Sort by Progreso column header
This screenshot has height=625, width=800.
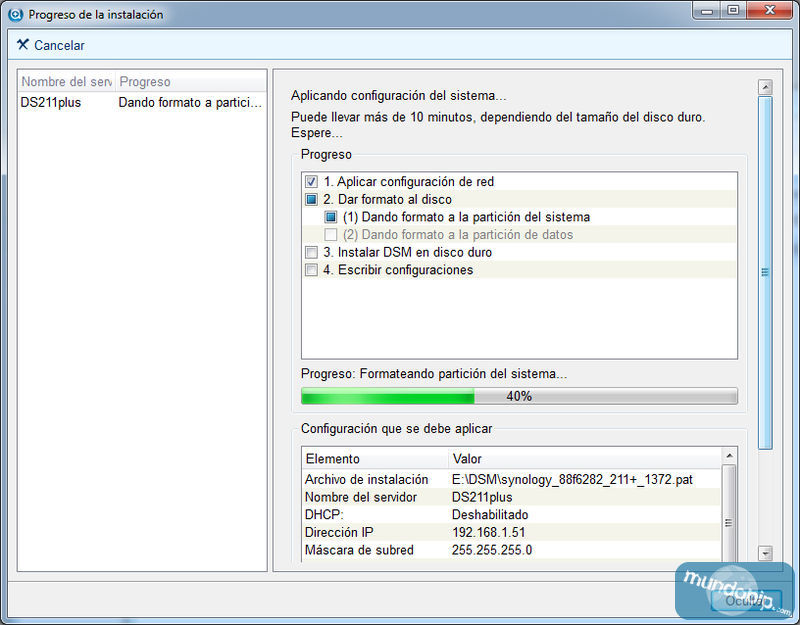(x=191, y=82)
